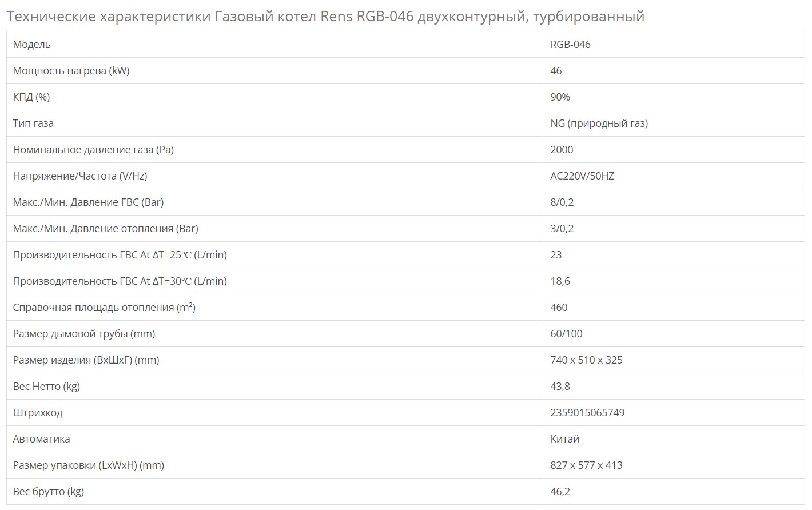Select the AC220V/50HZ voltage value

tap(582, 176)
